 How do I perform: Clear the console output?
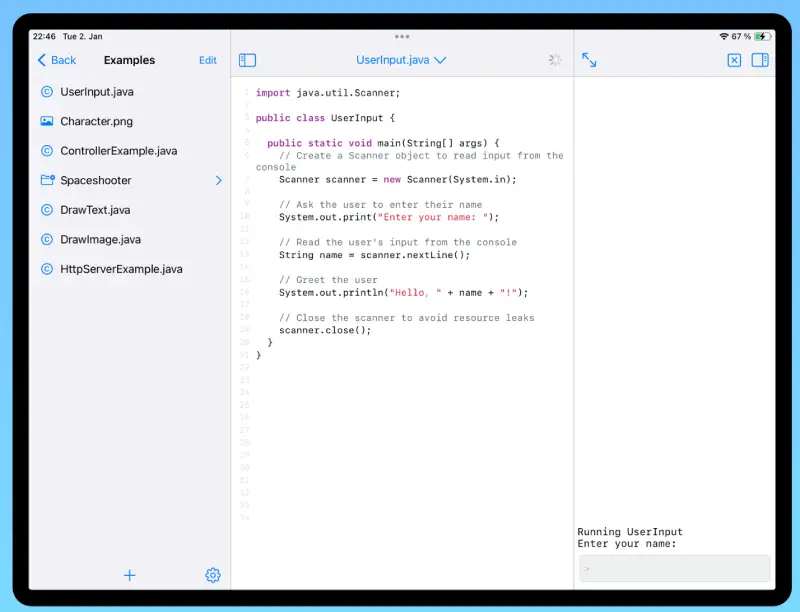(x=734, y=61)
